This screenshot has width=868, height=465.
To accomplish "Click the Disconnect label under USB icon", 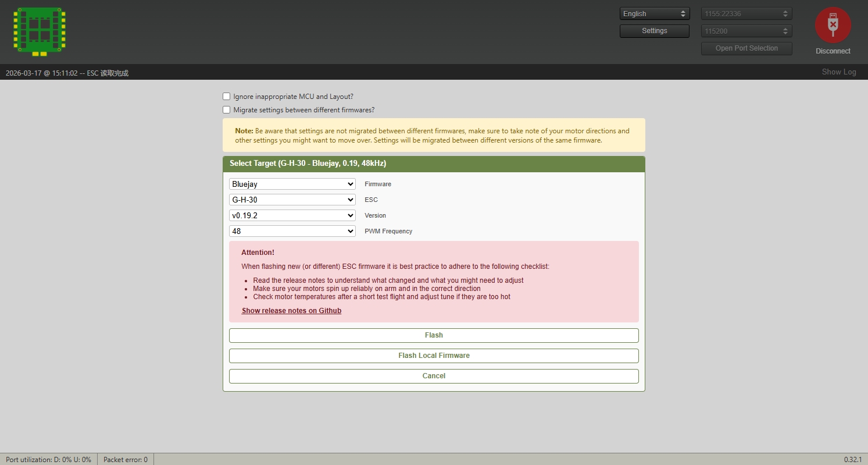I will pyautogui.click(x=833, y=51).
